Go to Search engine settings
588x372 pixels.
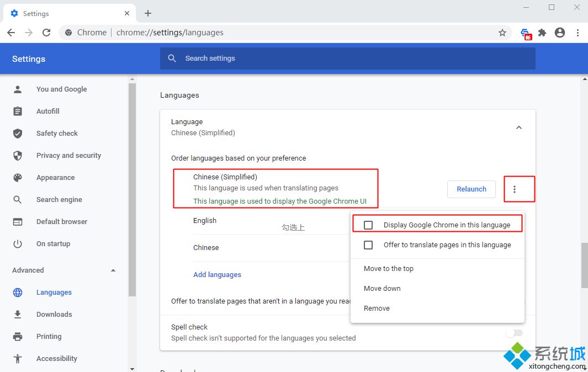coord(59,199)
